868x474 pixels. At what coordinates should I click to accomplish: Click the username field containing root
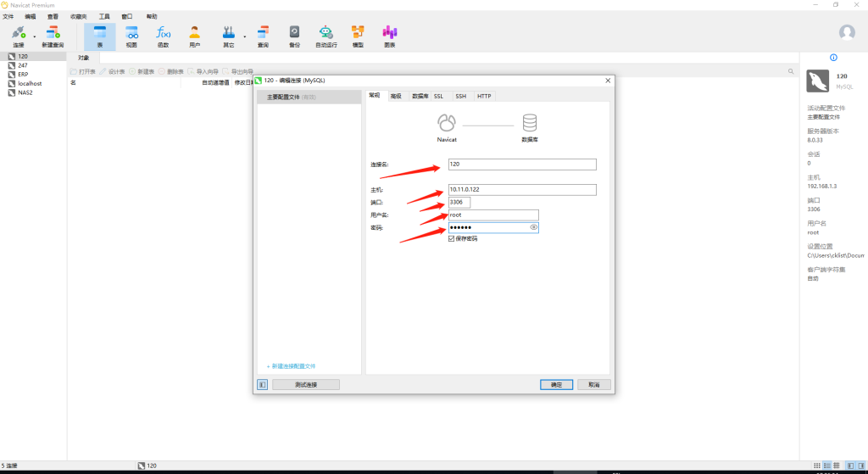(493, 215)
